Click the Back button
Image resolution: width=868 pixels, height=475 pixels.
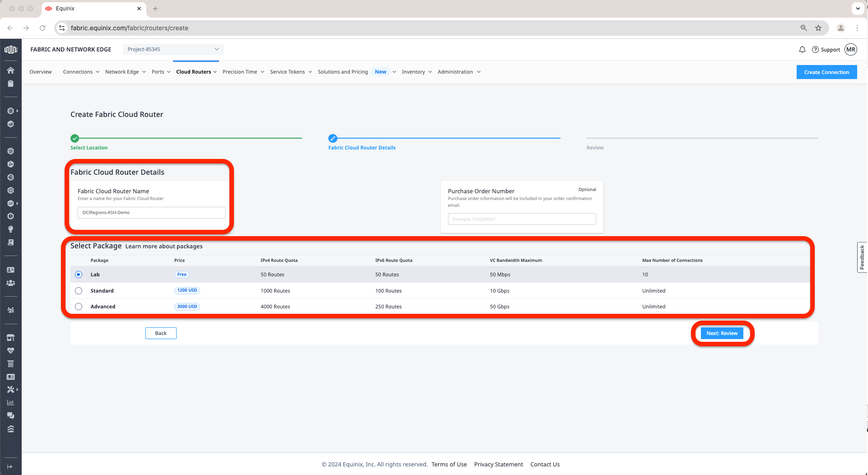pos(161,333)
